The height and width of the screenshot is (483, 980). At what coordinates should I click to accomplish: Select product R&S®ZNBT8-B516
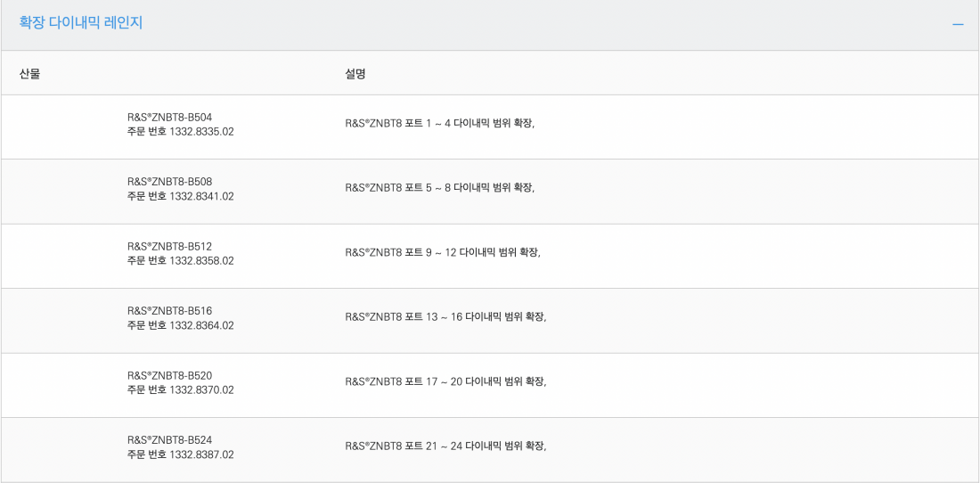[x=170, y=310]
